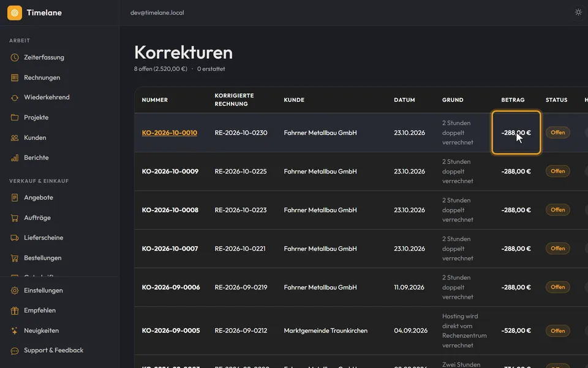This screenshot has height=368, width=588.
Task: Click the Kunden people icon
Action: (x=15, y=138)
